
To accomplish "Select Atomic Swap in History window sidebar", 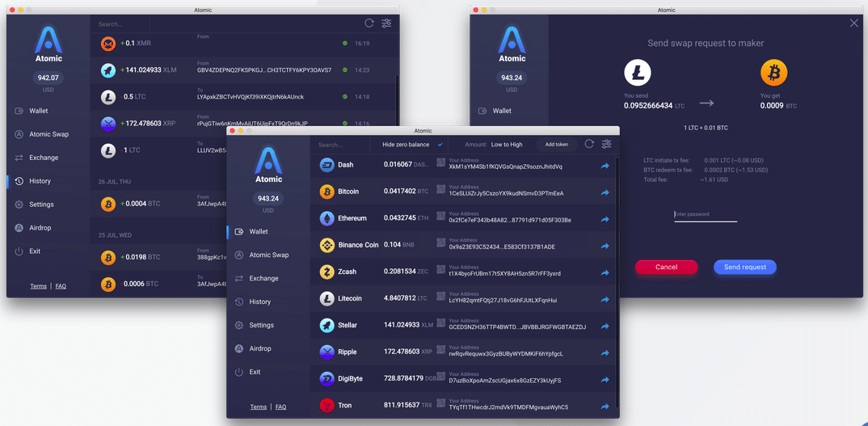I will pos(48,134).
